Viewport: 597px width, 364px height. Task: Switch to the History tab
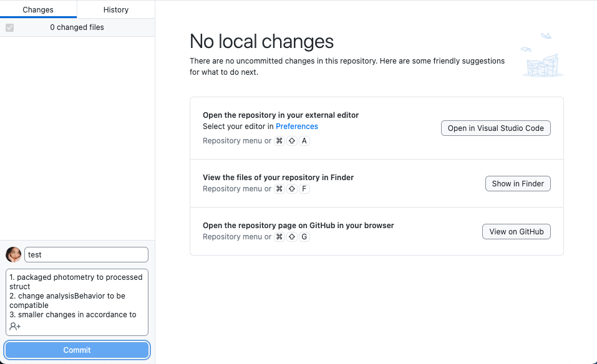point(116,9)
